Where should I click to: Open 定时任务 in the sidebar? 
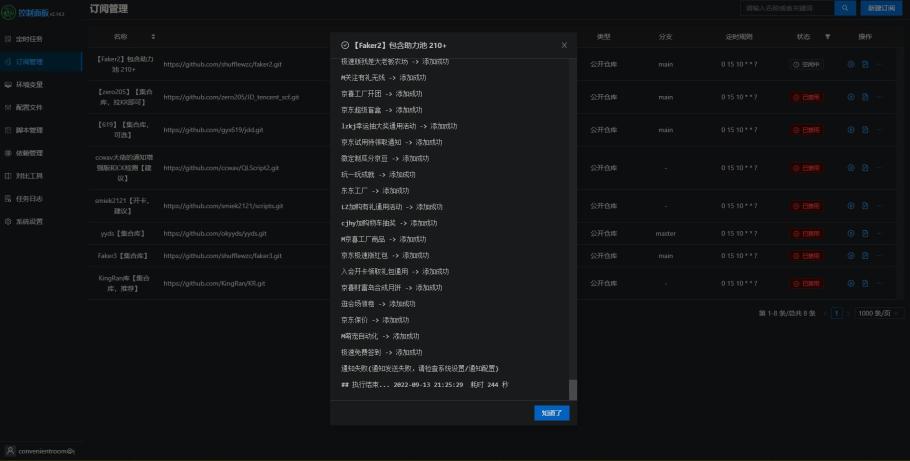point(29,38)
